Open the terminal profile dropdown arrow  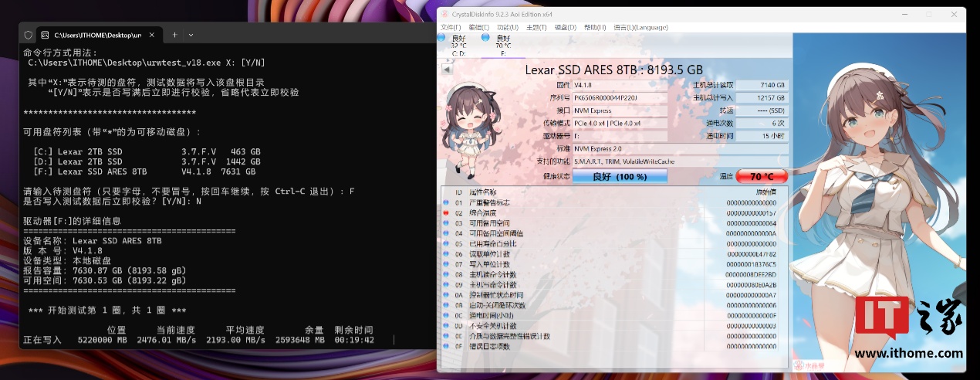[x=191, y=35]
